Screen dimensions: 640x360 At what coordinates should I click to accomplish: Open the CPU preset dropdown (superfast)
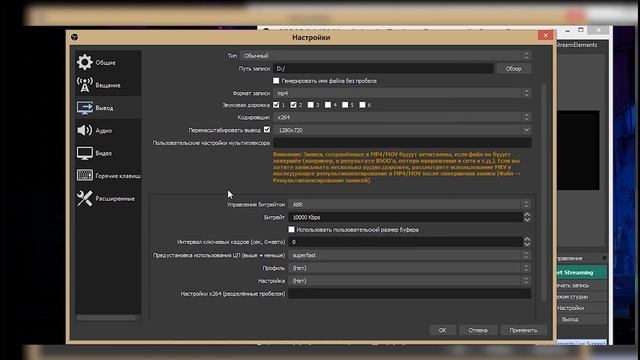click(x=409, y=255)
